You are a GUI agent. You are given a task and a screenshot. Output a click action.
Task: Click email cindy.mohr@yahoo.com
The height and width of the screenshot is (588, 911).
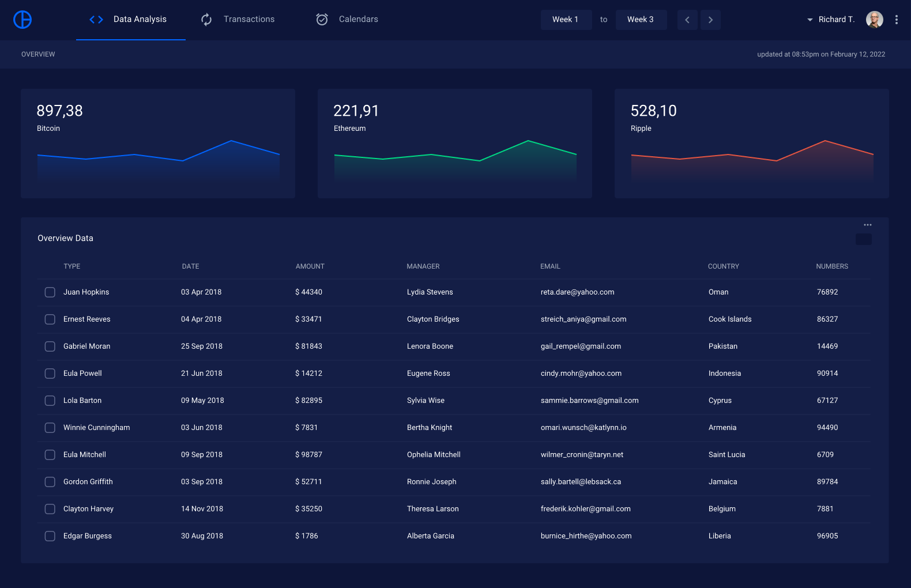581,374
